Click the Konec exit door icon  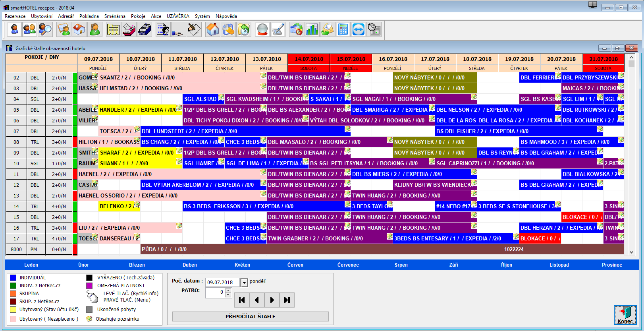625,315
